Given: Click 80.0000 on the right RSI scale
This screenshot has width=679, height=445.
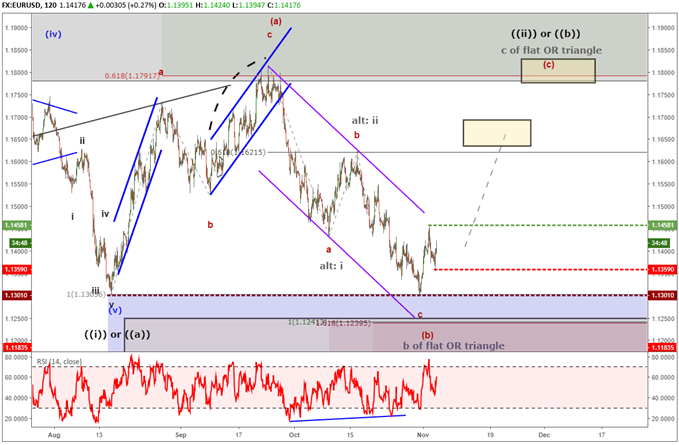Looking at the screenshot, I should point(663,358).
